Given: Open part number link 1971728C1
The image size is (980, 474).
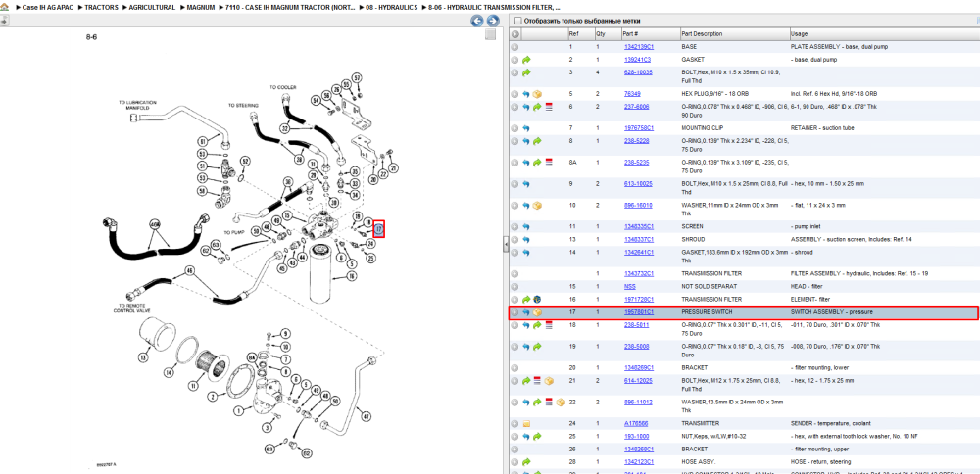Looking at the screenshot, I should tap(639, 299).
